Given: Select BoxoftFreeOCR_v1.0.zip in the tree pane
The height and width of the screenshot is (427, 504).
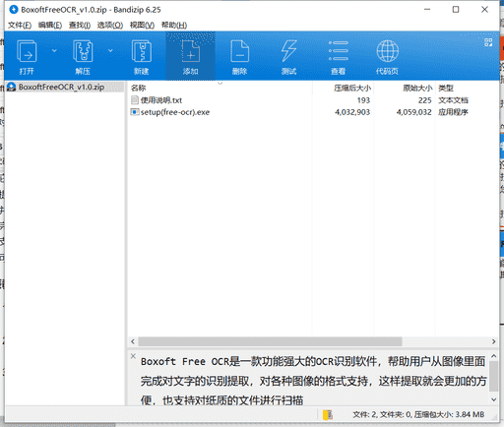Looking at the screenshot, I should 61,87.
